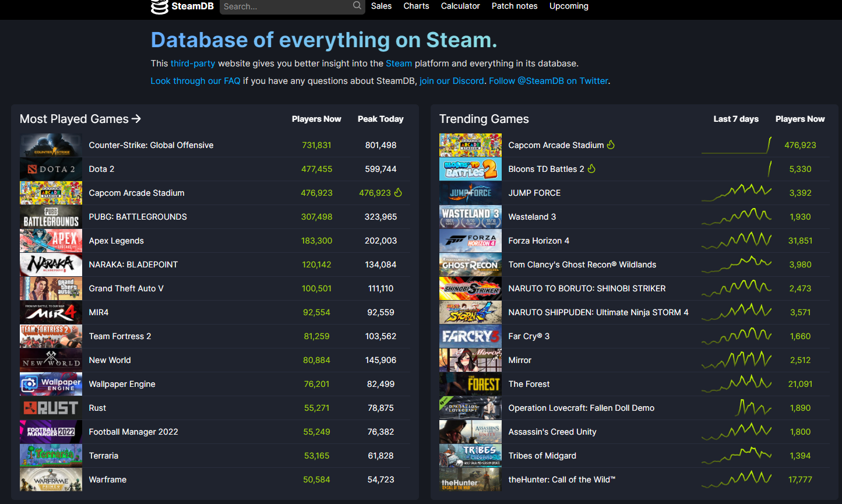Click the Bloons TD Battles 2 flame icon
Image resolution: width=842 pixels, height=504 pixels.
point(591,169)
